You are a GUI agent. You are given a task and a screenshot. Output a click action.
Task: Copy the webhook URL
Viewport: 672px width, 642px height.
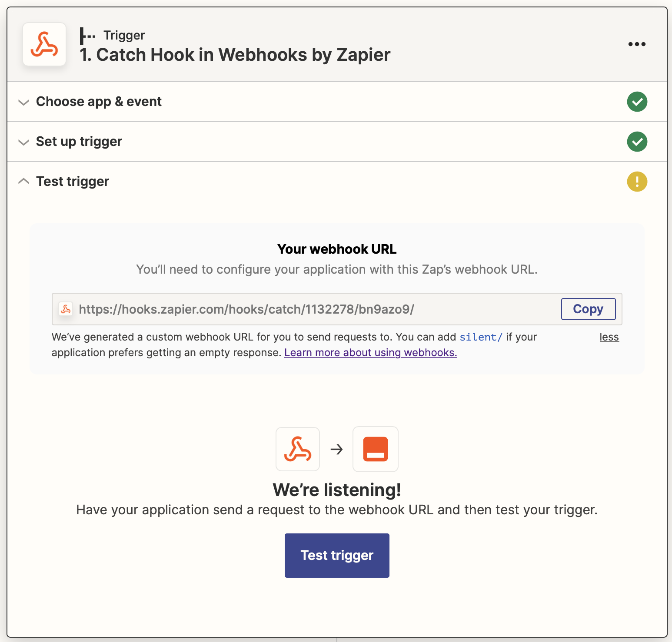(x=588, y=309)
